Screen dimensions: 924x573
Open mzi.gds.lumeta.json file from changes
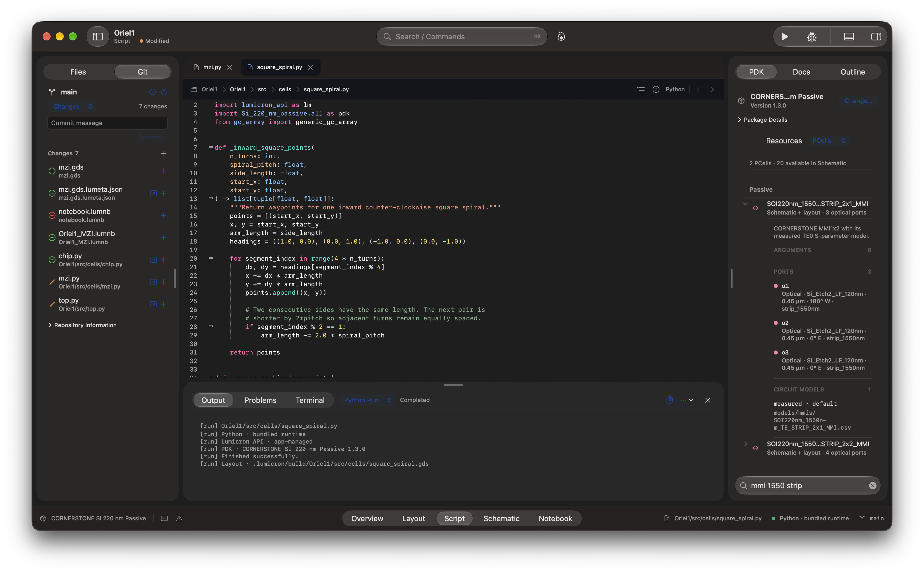(x=153, y=193)
